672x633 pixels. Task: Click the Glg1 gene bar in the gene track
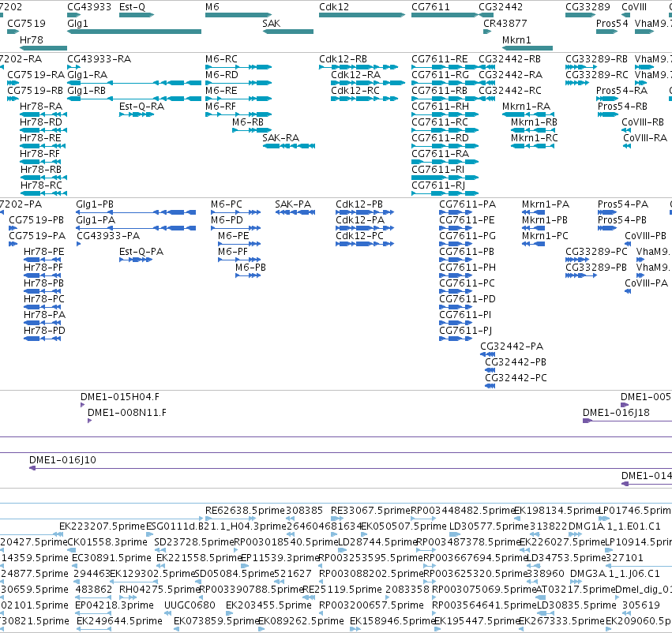pyautogui.click(x=134, y=32)
